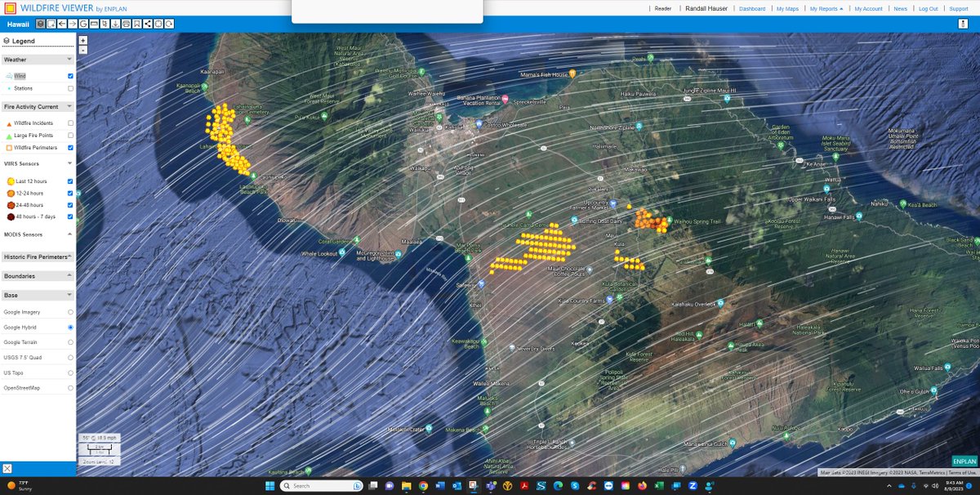Open the My Reports dropdown menu
Image resolution: width=980 pixels, height=495 pixels.
tap(826, 9)
